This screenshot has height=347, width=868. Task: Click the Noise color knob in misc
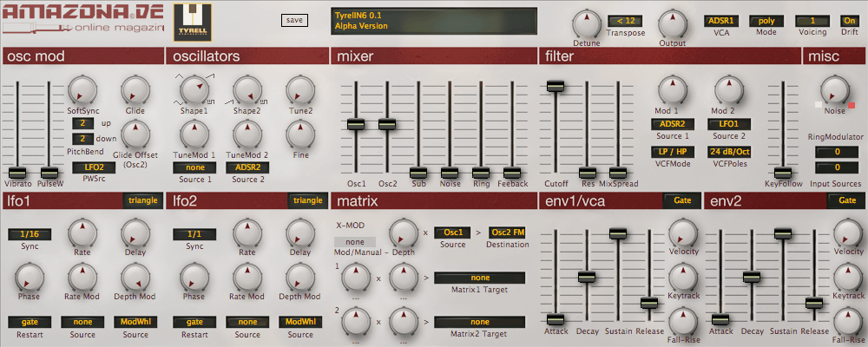tap(834, 90)
